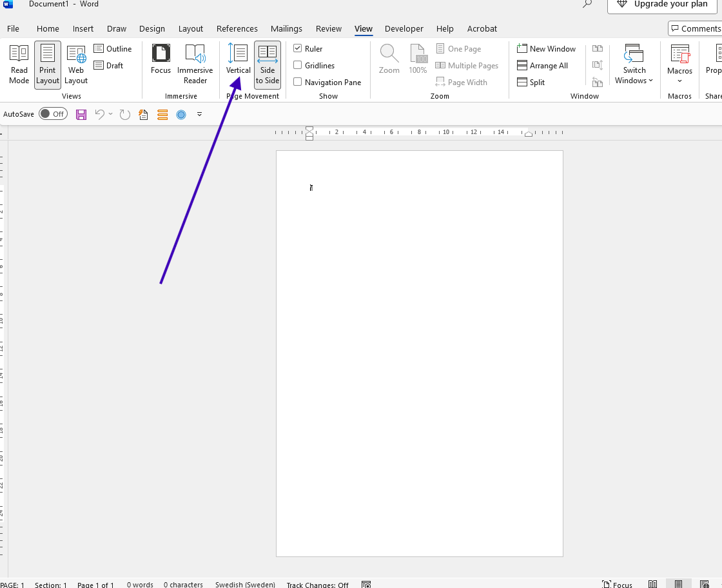Viewport: 722px width, 588px height.
Task: Click 0 characters in status bar
Action: coord(183,584)
